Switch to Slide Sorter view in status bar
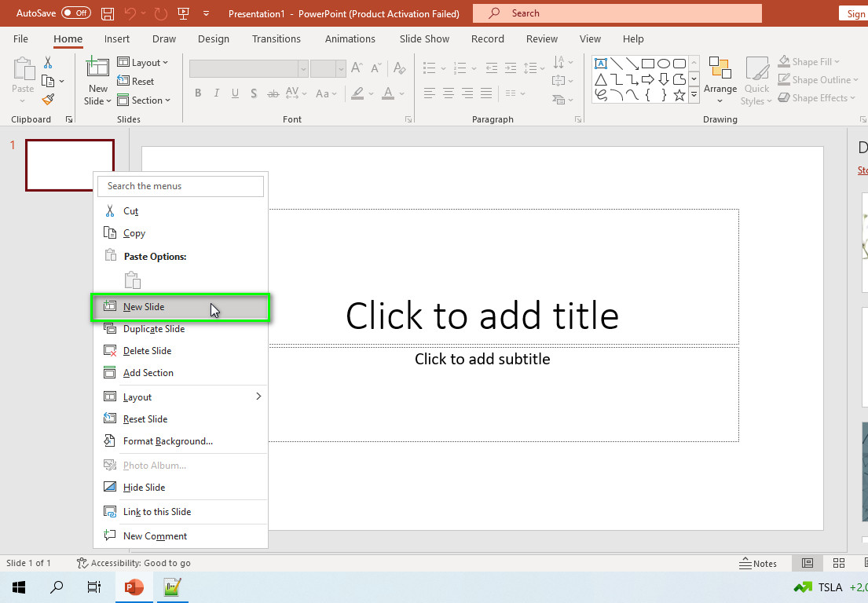The height and width of the screenshot is (603, 868). coord(839,563)
